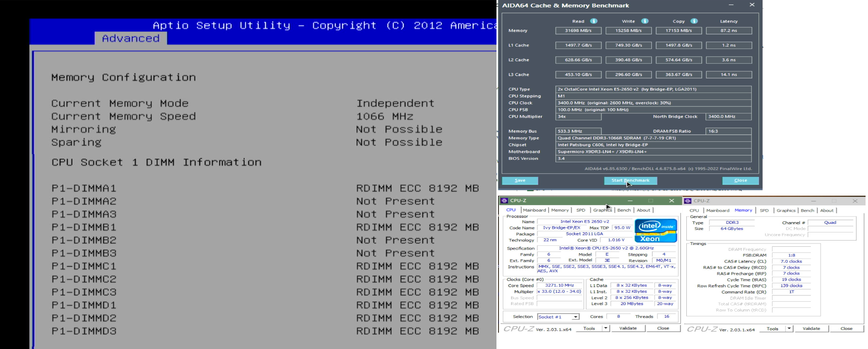Click the CPU-Z app icon in the left CPU-Z title bar
The image size is (868, 349).
click(x=505, y=201)
